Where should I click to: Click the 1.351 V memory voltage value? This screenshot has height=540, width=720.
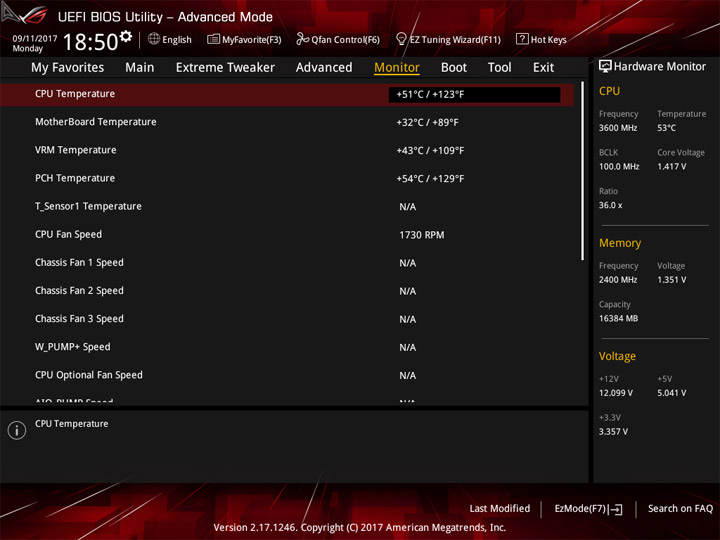point(671,280)
